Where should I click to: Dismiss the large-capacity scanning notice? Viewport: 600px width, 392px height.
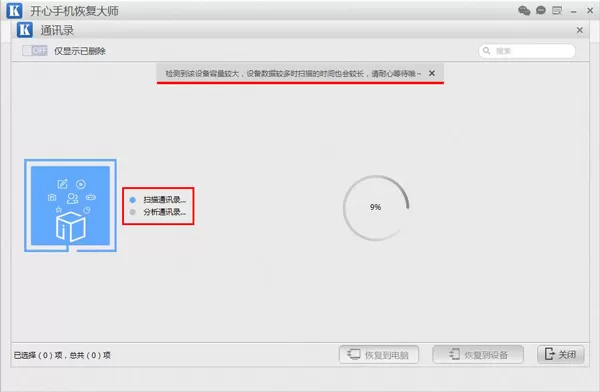pos(432,73)
